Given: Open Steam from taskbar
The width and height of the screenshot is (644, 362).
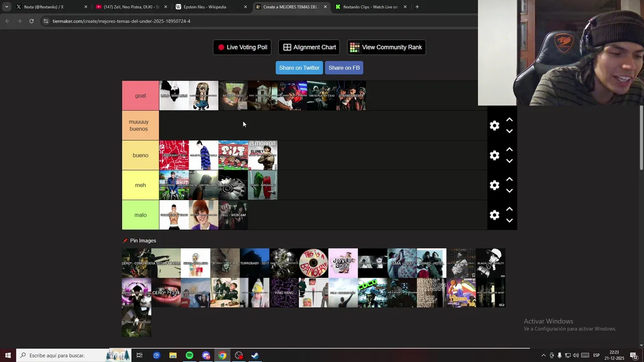Looking at the screenshot, I should pos(255,355).
